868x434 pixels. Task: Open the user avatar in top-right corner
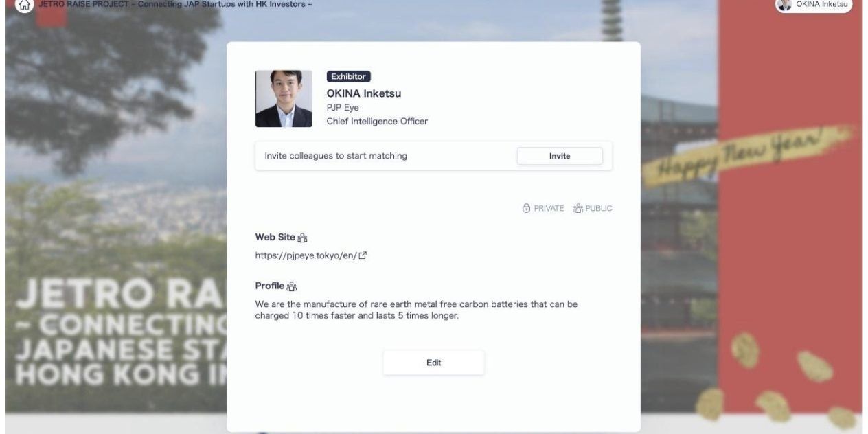click(x=784, y=5)
